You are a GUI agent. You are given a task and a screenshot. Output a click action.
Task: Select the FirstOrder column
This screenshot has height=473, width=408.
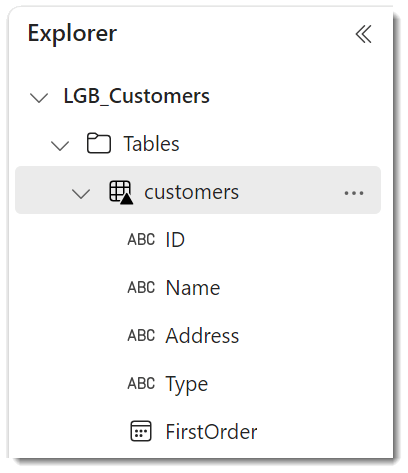click(211, 432)
